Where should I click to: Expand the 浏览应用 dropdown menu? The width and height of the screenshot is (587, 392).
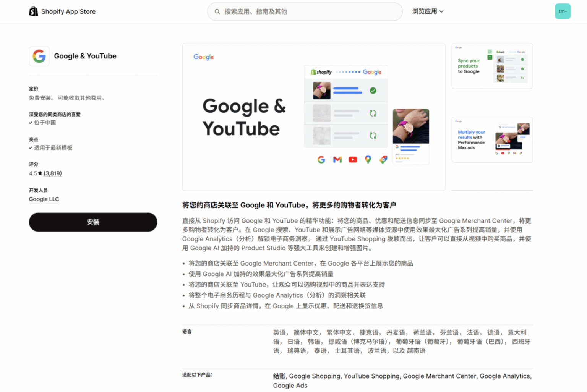coord(428,11)
